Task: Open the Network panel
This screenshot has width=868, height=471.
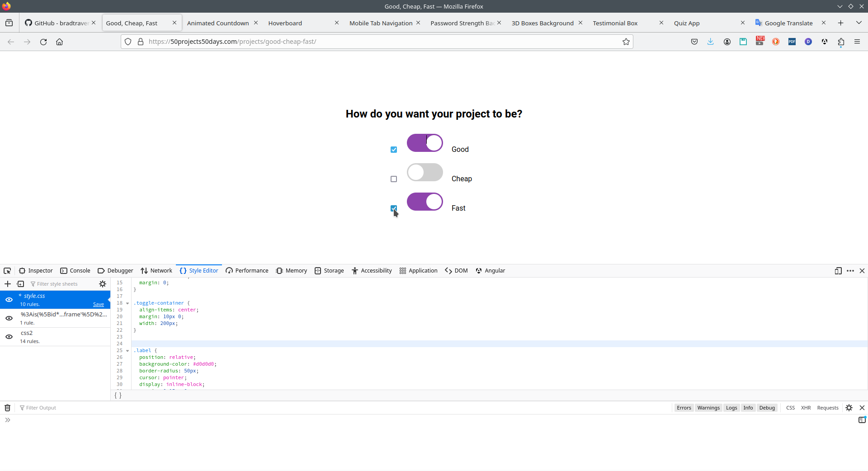Action: click(156, 271)
